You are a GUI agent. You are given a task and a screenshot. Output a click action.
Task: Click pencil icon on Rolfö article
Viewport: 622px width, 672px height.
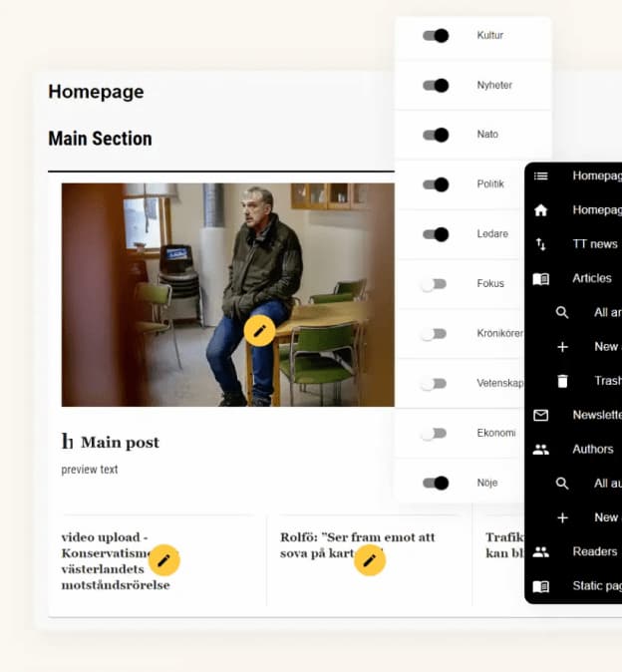click(x=370, y=560)
